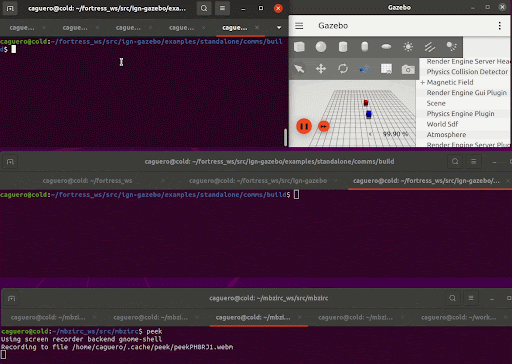Close the active third bottom terminal tab

point(299,317)
